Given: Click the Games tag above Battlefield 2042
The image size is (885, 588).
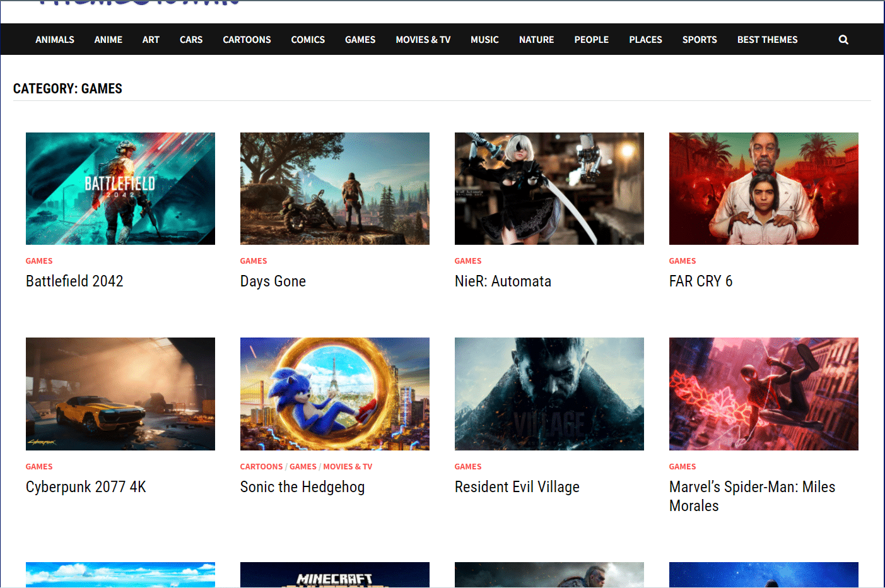Looking at the screenshot, I should (x=39, y=261).
